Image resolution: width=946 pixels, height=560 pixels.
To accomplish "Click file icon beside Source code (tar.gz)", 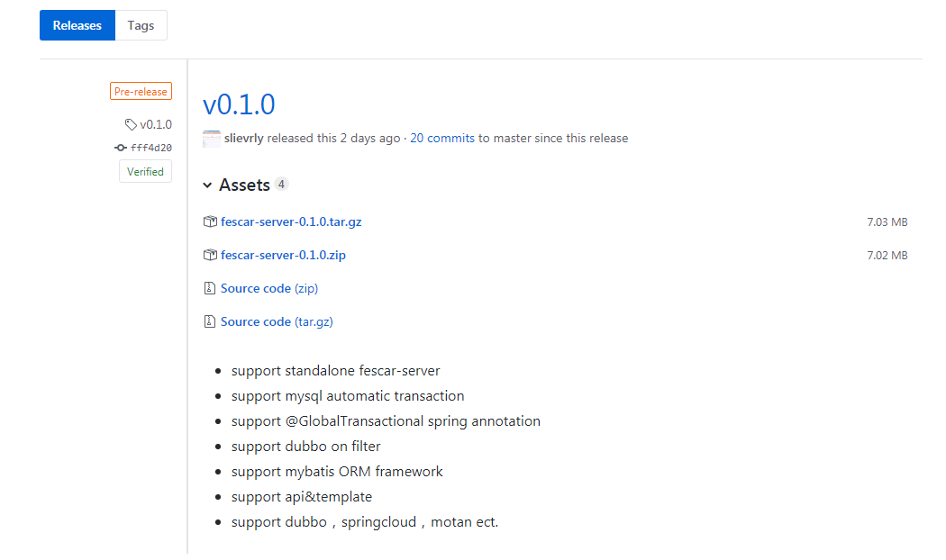I will tap(210, 321).
